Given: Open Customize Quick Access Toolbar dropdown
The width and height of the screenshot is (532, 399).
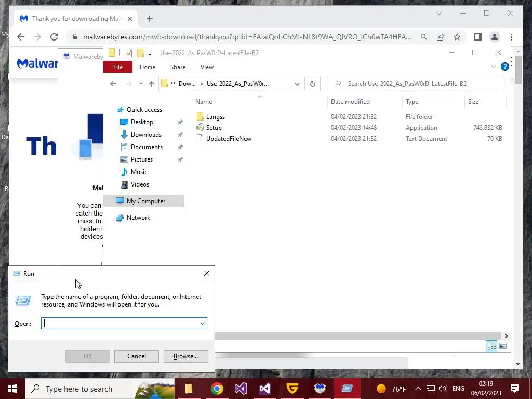Looking at the screenshot, I should coord(150,54).
